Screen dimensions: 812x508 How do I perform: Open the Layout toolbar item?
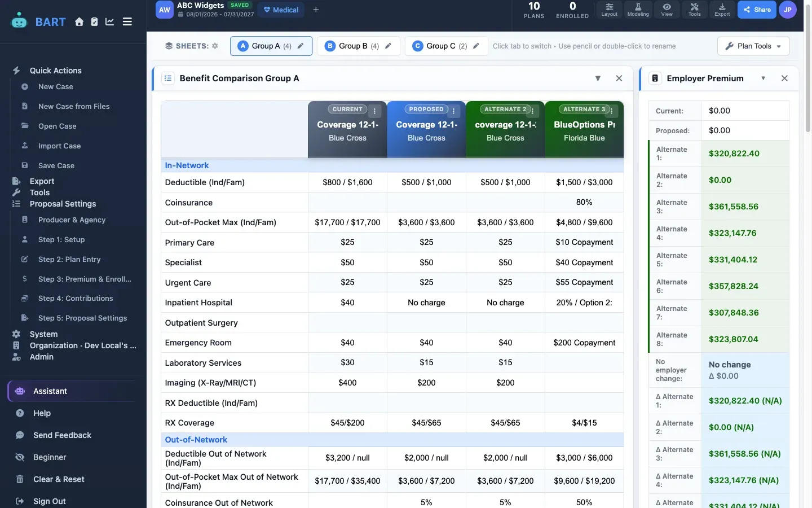pyautogui.click(x=609, y=10)
